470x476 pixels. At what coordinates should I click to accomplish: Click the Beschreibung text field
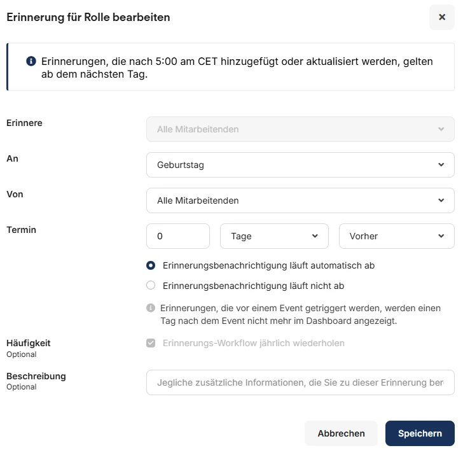[x=300, y=382]
